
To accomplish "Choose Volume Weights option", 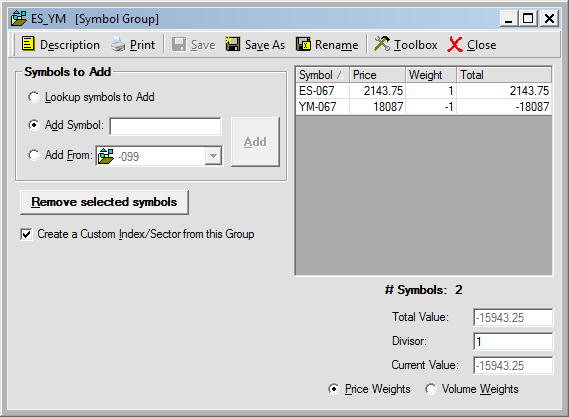I will coord(431,389).
